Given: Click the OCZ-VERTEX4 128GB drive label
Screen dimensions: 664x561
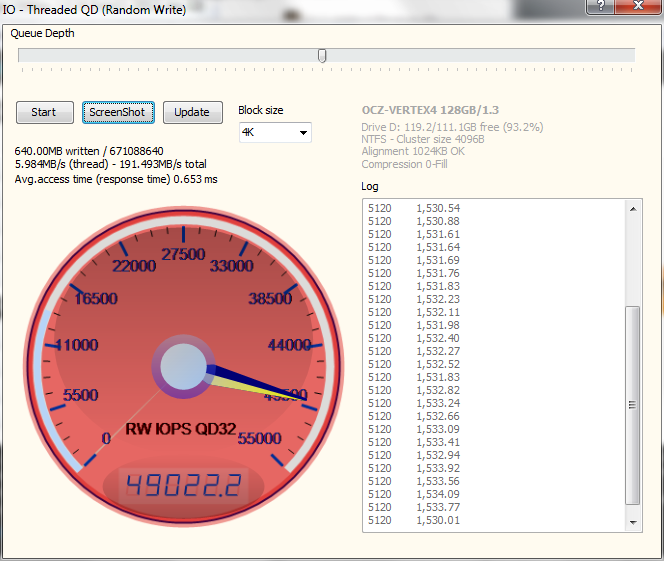Looking at the screenshot, I should 431,111.
